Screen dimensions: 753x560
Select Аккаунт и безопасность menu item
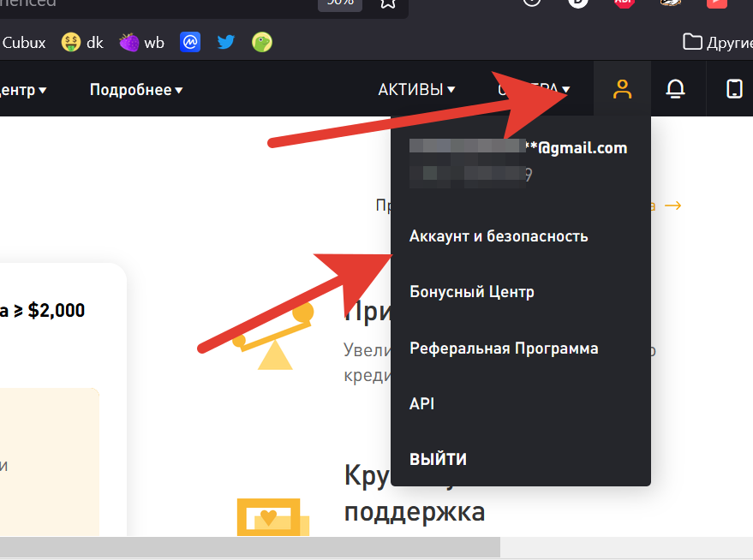tap(499, 236)
